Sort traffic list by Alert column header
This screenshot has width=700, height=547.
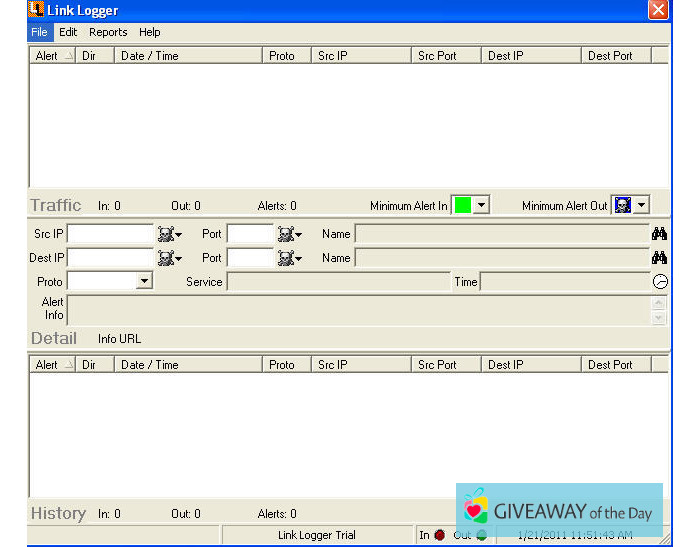[52, 56]
